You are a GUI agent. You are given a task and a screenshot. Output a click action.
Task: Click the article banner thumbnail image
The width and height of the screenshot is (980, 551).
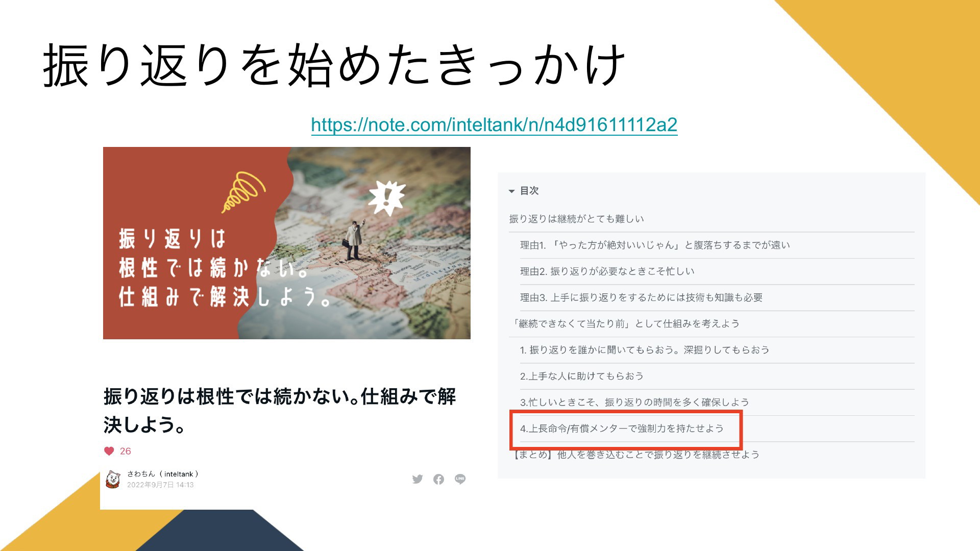click(x=287, y=243)
